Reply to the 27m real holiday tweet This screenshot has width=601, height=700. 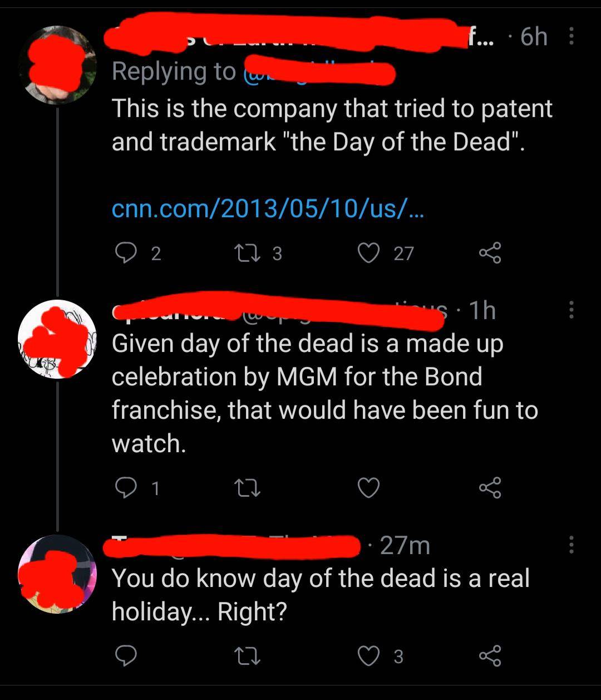pos(126,657)
